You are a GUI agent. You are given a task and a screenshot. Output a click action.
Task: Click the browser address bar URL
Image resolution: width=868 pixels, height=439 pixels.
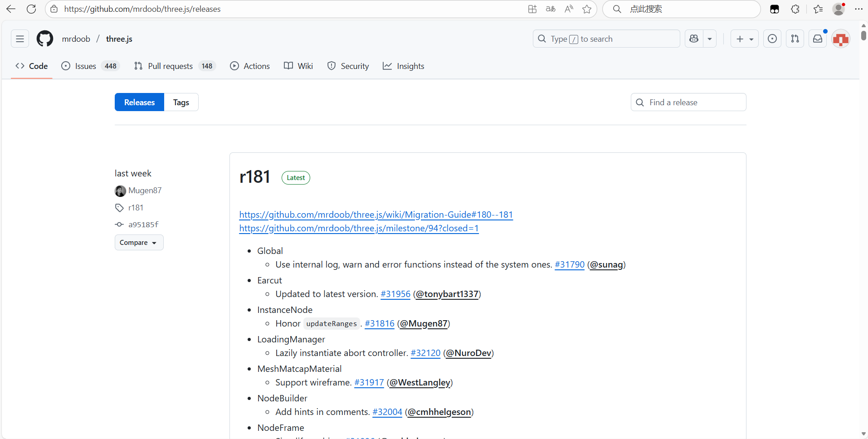pyautogui.click(x=142, y=9)
